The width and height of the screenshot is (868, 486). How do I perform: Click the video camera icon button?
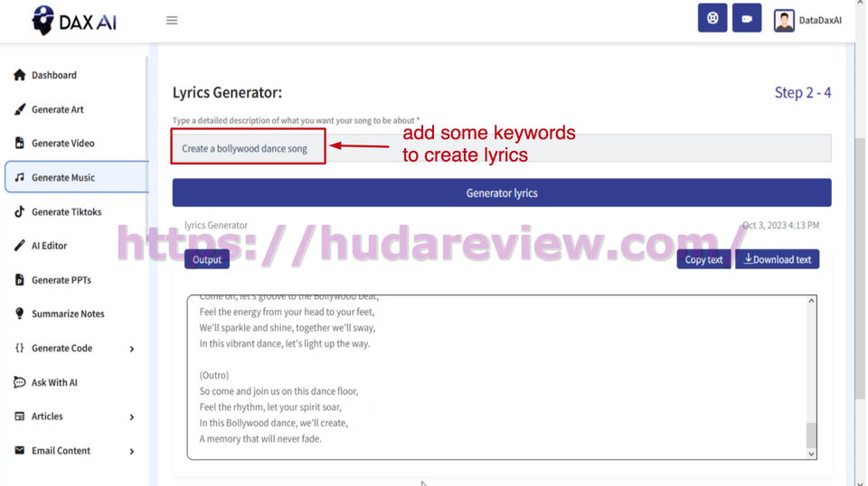[x=747, y=19]
